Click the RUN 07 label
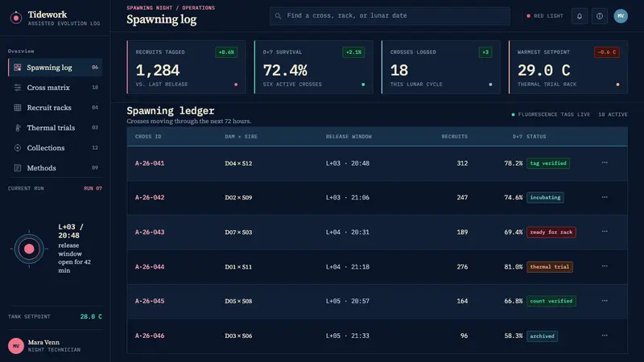Image resolution: width=644 pixels, height=362 pixels. [x=93, y=188]
